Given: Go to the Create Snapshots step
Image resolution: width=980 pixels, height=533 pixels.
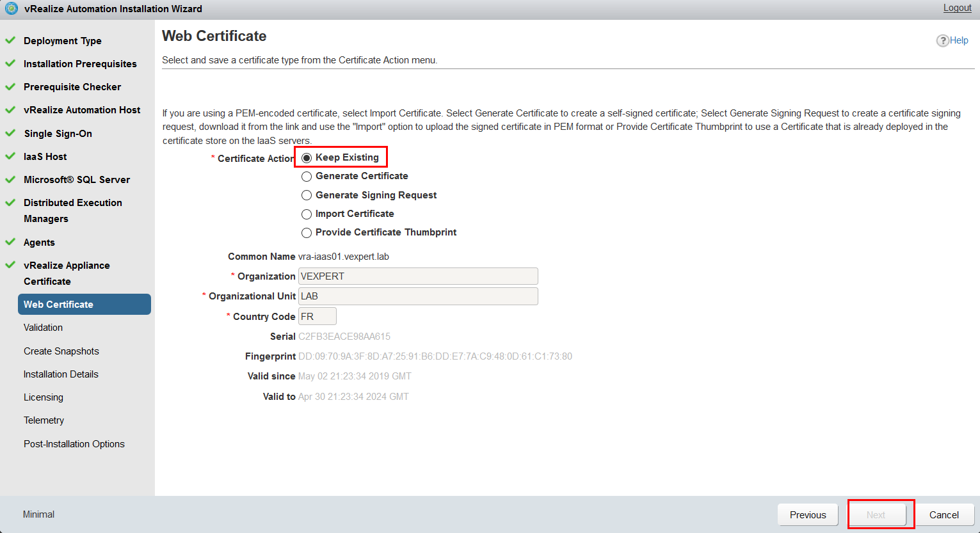Looking at the screenshot, I should pyautogui.click(x=61, y=351).
